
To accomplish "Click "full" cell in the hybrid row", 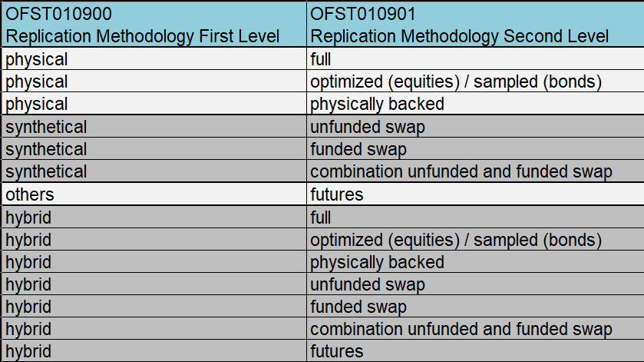I will click(x=474, y=218).
